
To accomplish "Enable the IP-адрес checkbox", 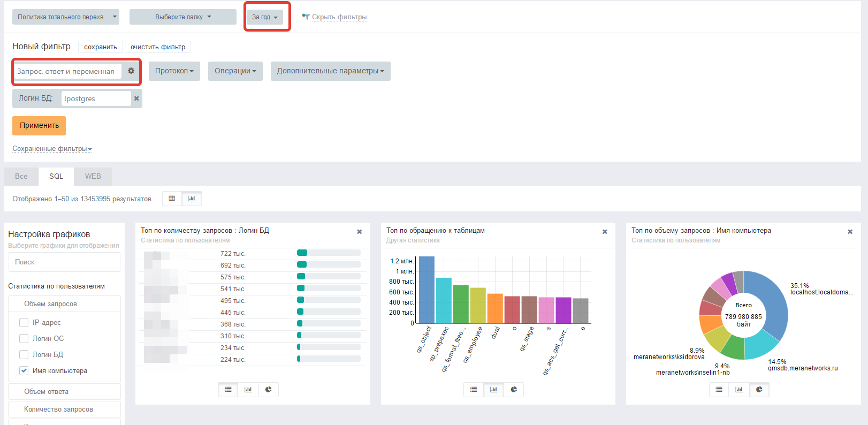I will tap(24, 322).
